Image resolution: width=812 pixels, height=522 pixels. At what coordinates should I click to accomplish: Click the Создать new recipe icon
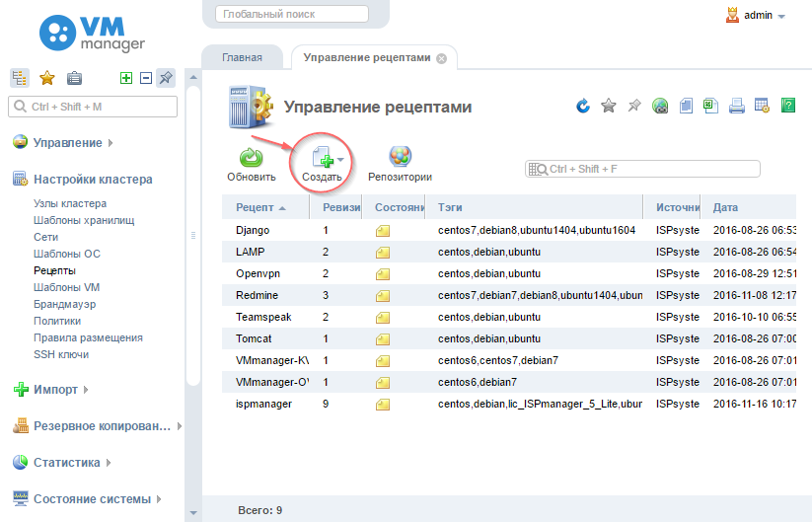324,158
